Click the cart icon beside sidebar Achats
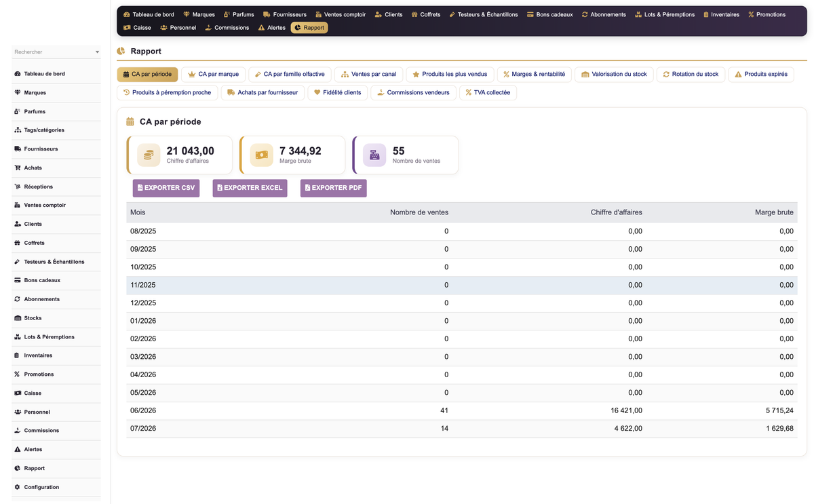This screenshot has width=814, height=504. pyautogui.click(x=17, y=168)
